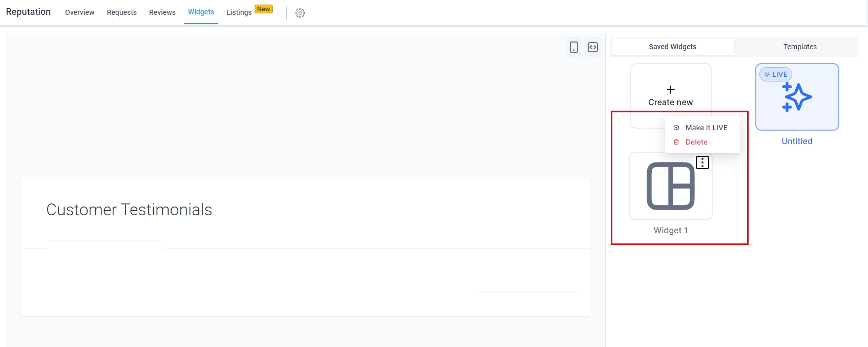
Task: Click the plus icon to create widget
Action: coord(671,90)
